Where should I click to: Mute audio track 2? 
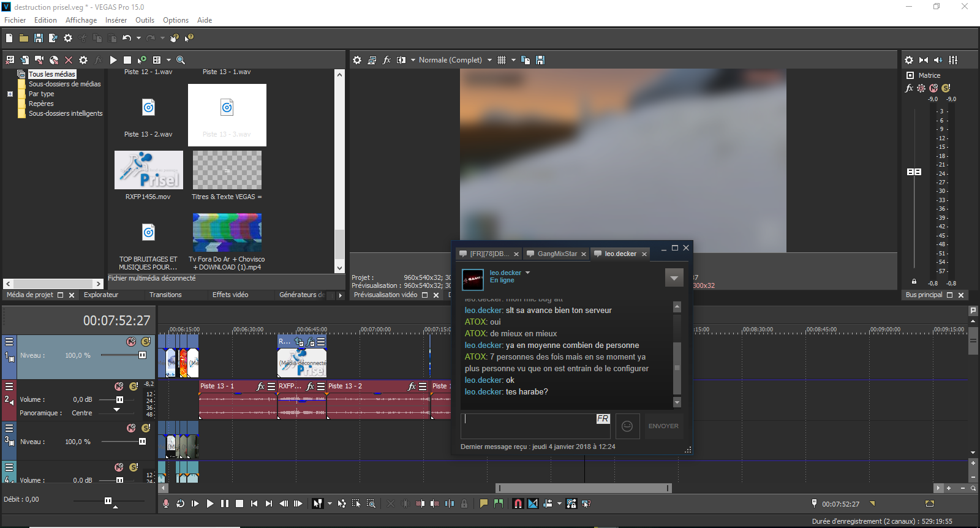pyautogui.click(x=119, y=387)
